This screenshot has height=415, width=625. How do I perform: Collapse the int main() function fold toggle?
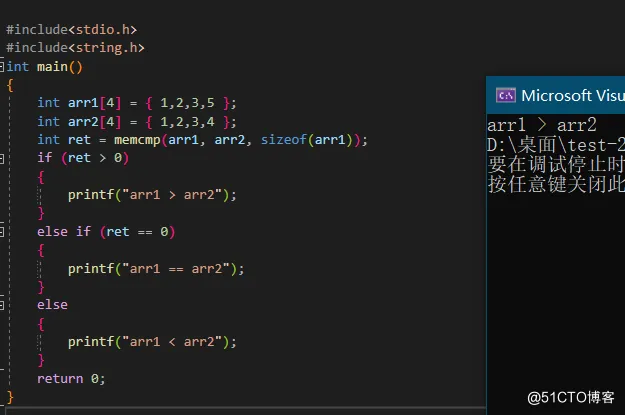coord(2,66)
